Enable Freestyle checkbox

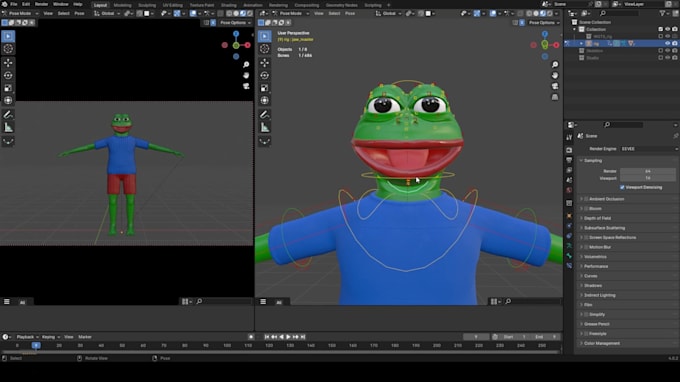click(586, 334)
